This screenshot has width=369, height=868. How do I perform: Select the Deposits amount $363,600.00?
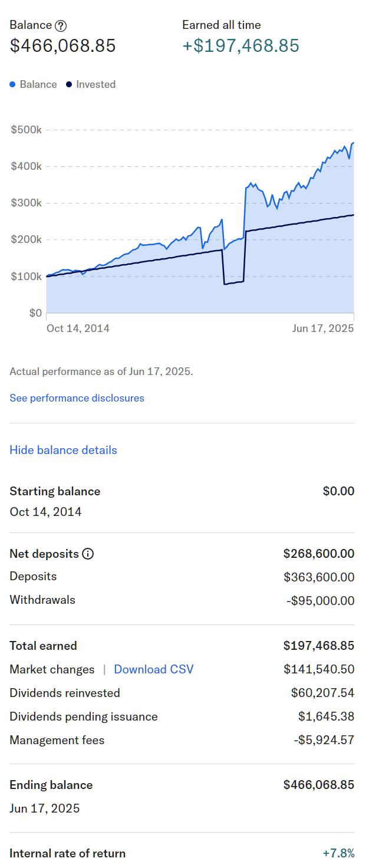coord(319,577)
